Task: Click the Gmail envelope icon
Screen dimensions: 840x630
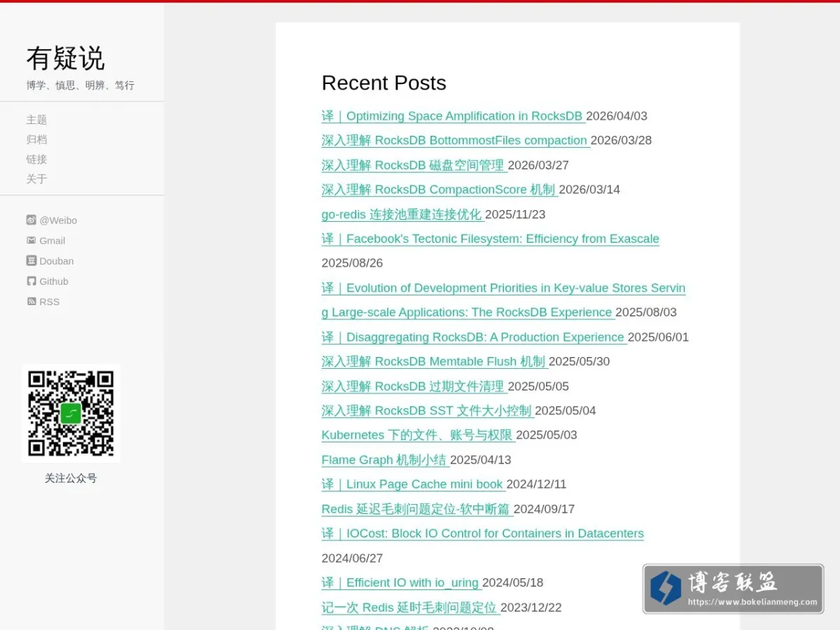Action: (x=31, y=240)
